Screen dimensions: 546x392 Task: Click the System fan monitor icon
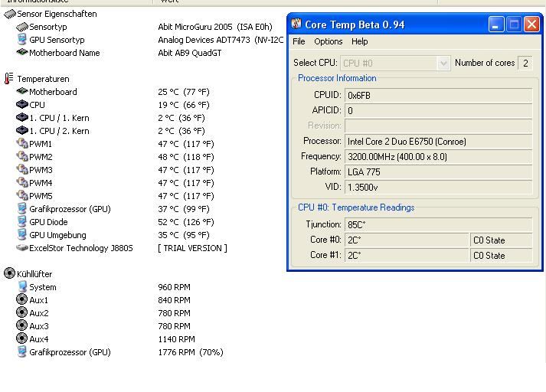pos(22,286)
